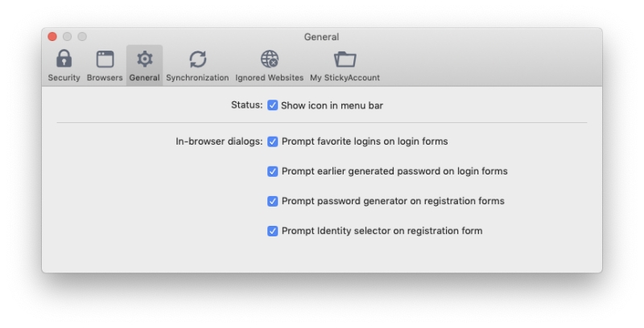Image resolution: width=644 pixels, height=328 pixels.
Task: Click the General gear icon
Action: point(145,59)
